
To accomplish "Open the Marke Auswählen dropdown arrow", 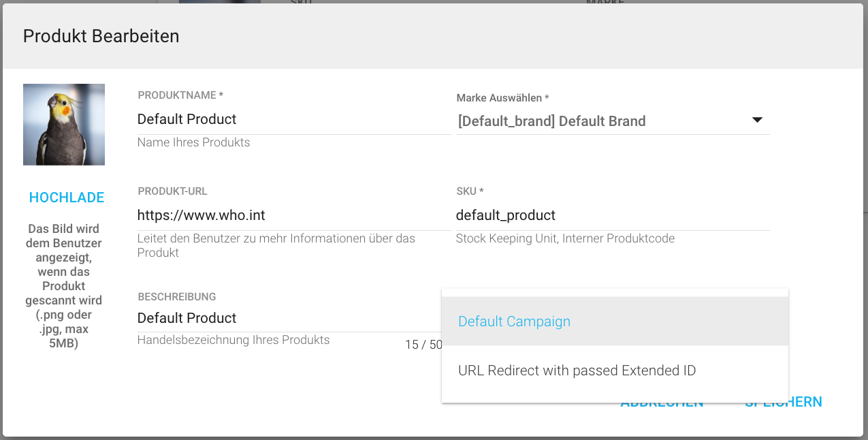I will click(757, 121).
